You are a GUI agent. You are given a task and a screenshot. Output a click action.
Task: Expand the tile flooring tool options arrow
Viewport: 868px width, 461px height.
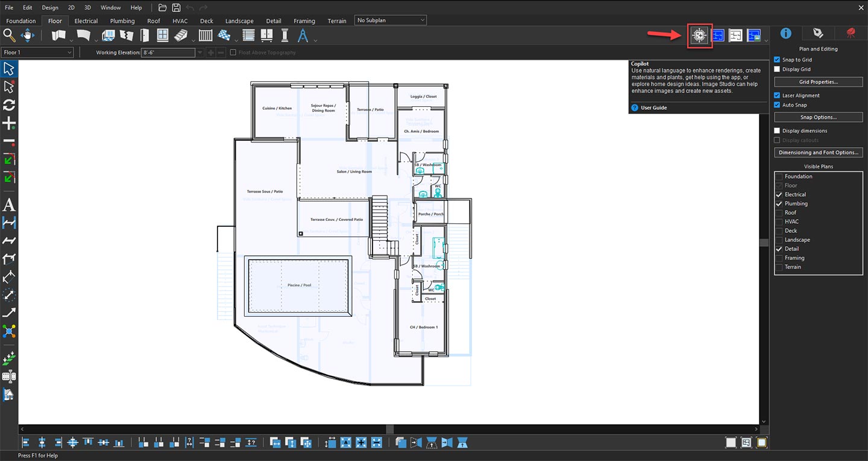236,40
